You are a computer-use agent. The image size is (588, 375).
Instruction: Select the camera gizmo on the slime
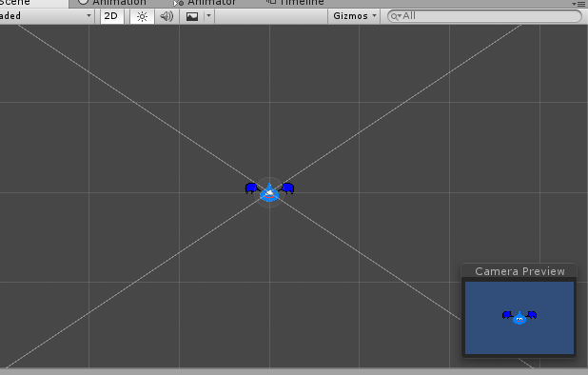(x=269, y=193)
